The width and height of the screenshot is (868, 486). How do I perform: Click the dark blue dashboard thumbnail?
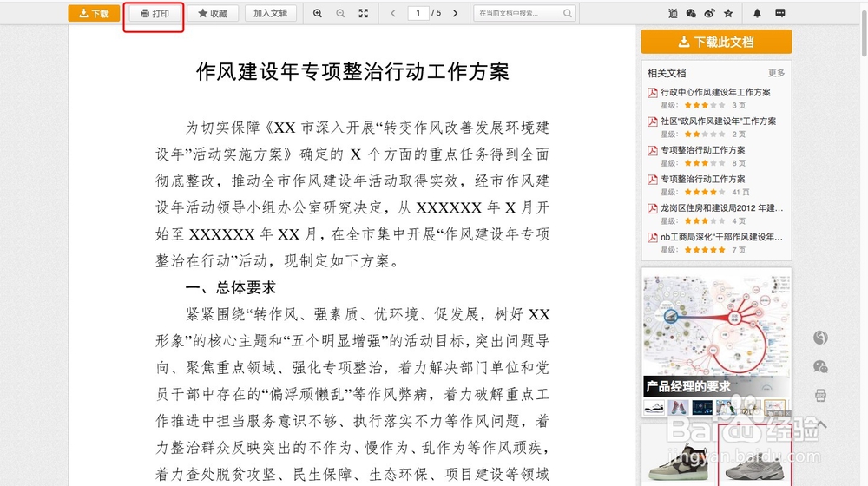click(702, 408)
